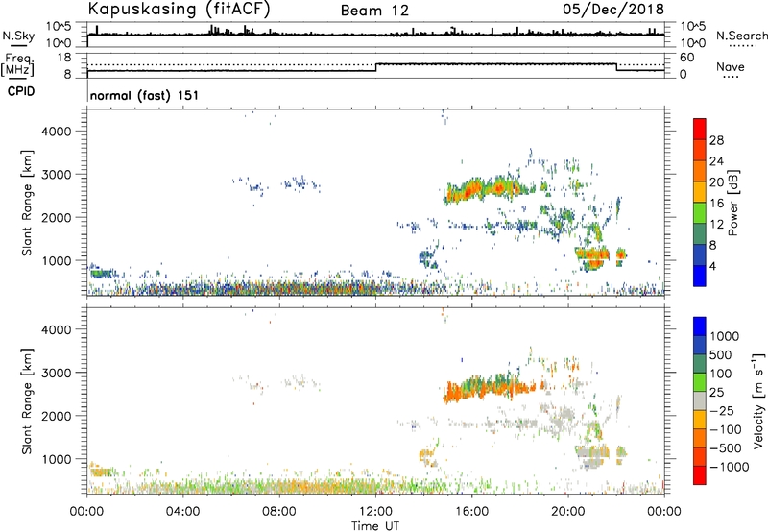The width and height of the screenshot is (768, 532).
Task: Click the '16' power colorbar tick
Action: (x=716, y=204)
